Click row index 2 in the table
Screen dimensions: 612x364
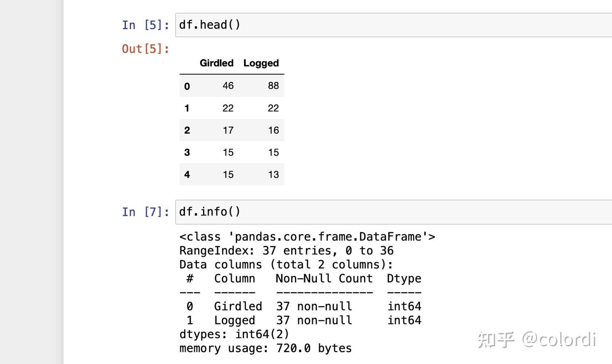[x=187, y=130]
